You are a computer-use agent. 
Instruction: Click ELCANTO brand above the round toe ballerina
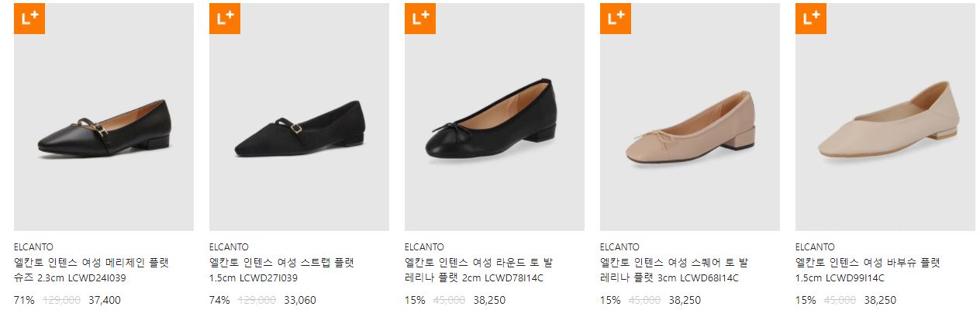[x=424, y=247]
